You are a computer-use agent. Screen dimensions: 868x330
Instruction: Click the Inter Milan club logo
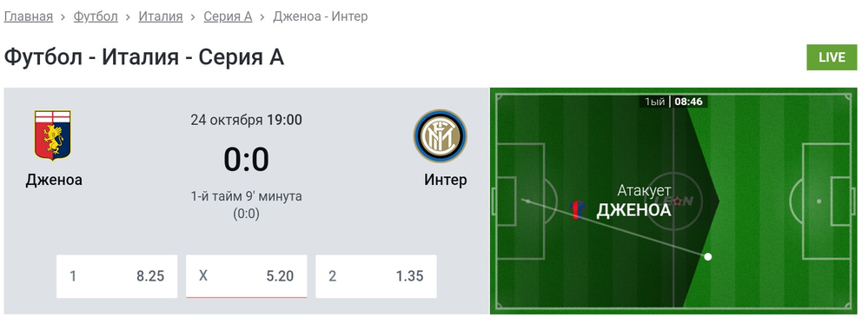click(441, 136)
